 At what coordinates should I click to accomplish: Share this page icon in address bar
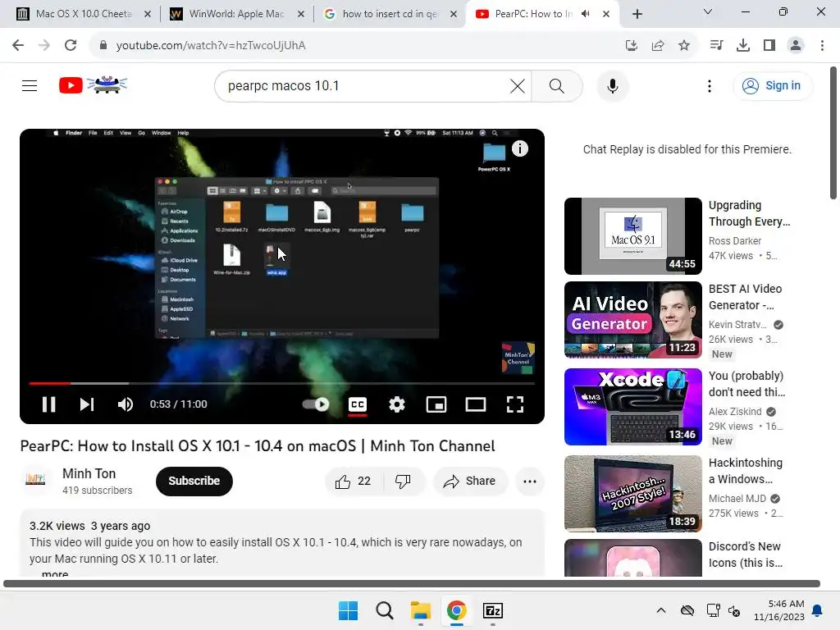[658, 46]
